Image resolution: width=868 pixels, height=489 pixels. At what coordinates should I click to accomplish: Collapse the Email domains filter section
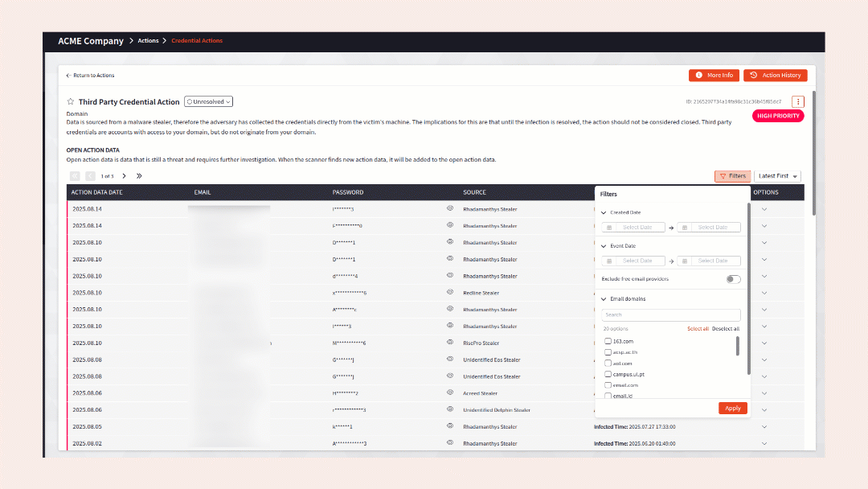click(604, 299)
